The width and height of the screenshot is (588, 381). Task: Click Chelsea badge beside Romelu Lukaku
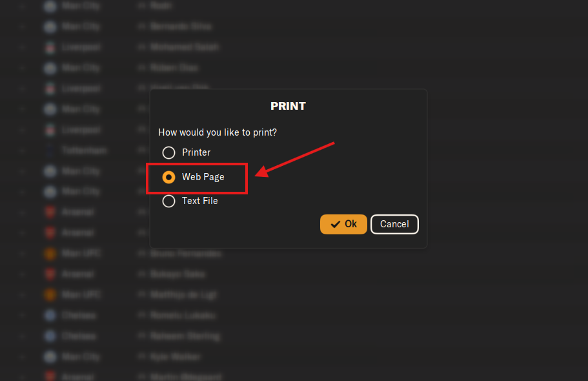pyautogui.click(x=50, y=315)
